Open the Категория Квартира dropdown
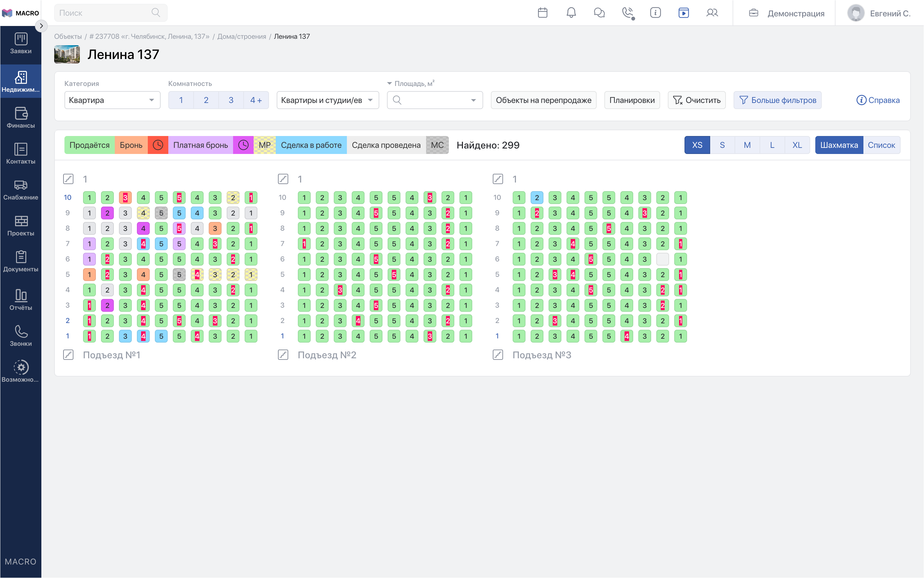924x578 pixels. coord(112,100)
